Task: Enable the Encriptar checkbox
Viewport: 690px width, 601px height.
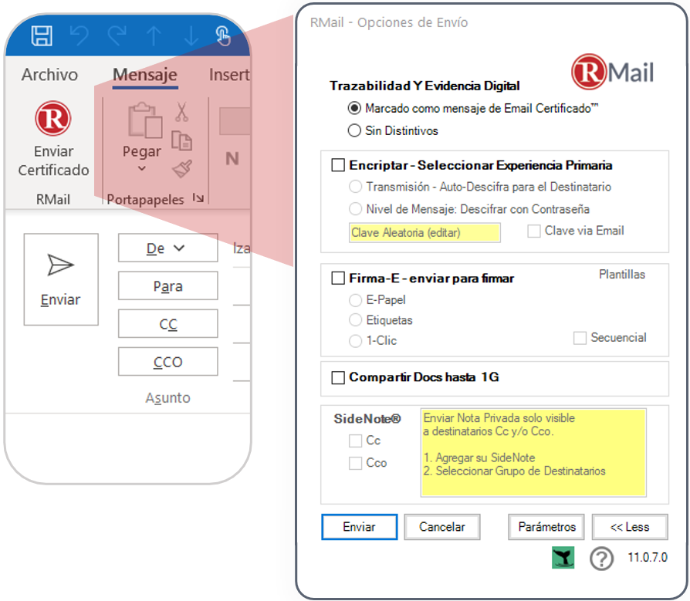Action: tap(337, 165)
